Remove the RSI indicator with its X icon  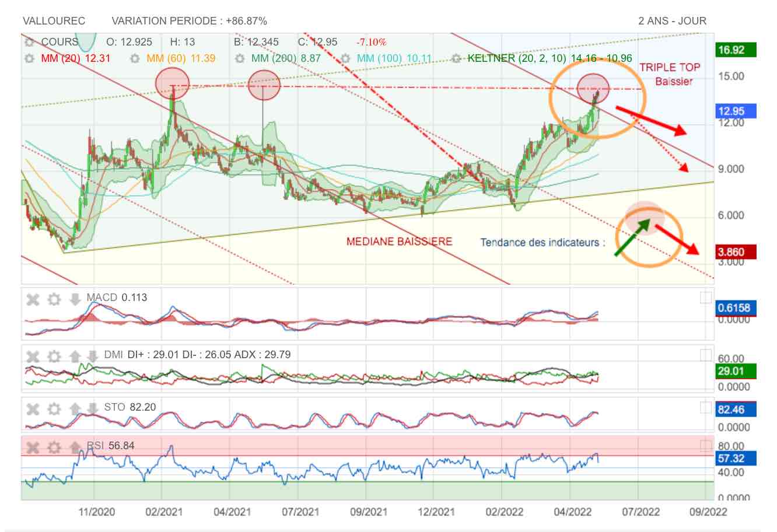(x=33, y=447)
